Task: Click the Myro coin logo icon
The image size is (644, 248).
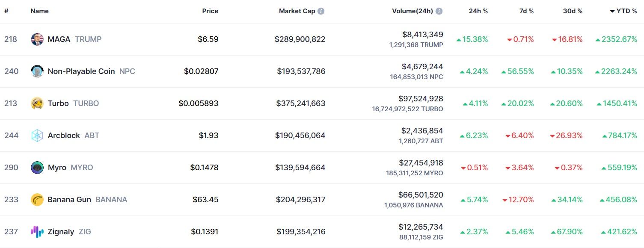Action: [37, 168]
